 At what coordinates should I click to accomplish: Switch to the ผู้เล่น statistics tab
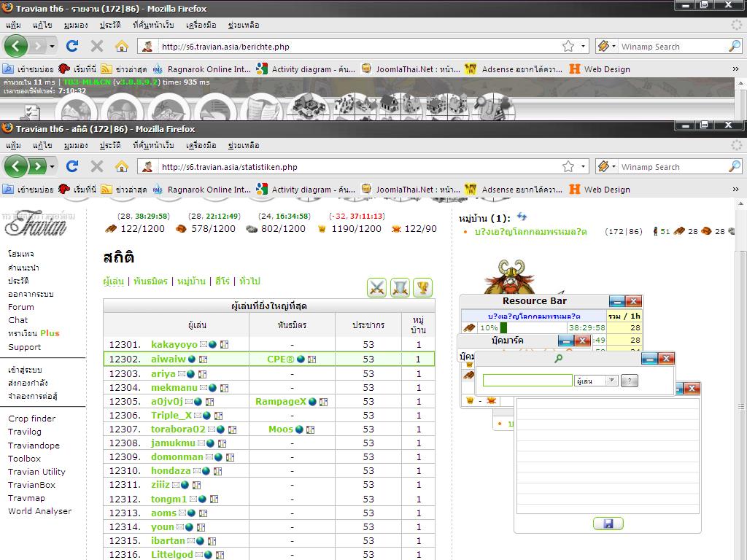point(113,281)
